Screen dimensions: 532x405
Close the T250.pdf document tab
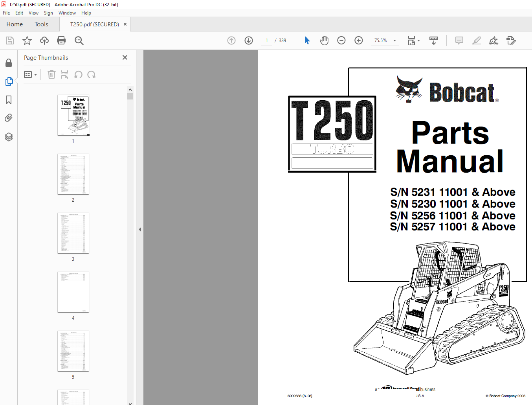[x=125, y=24]
